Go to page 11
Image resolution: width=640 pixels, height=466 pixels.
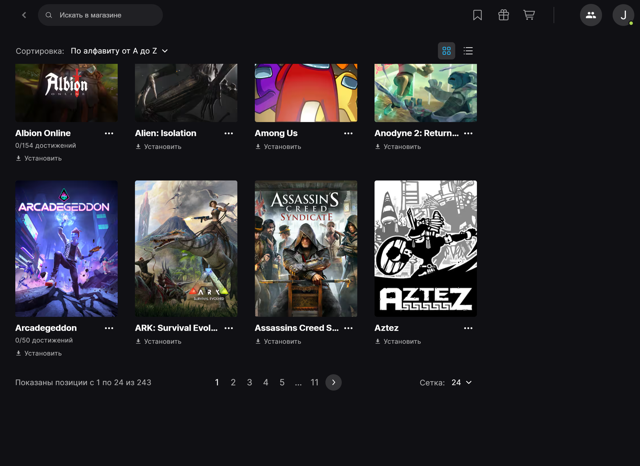point(314,382)
